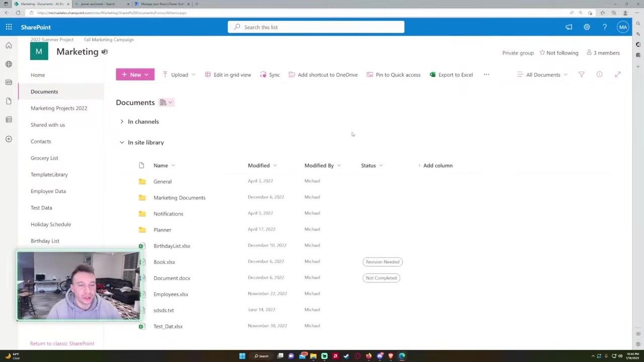Click the Sync command

270,74
